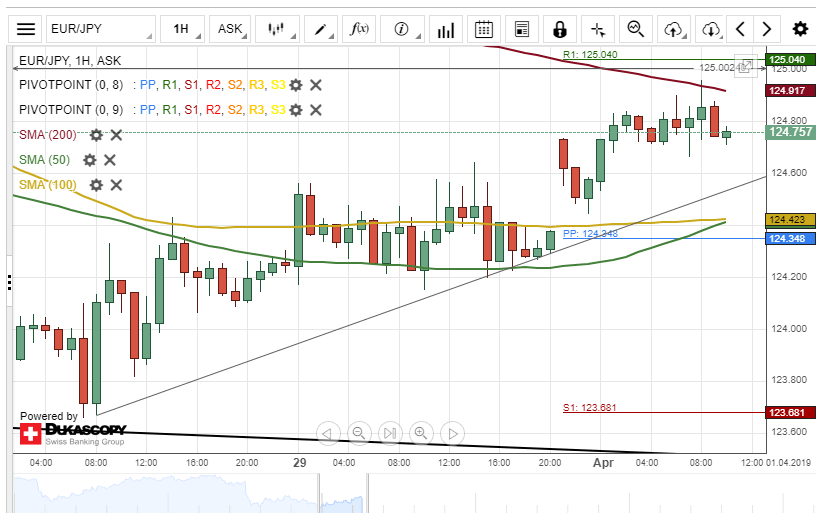The image size is (819, 522).
Task: Click the cloud download load icon
Action: [711, 29]
